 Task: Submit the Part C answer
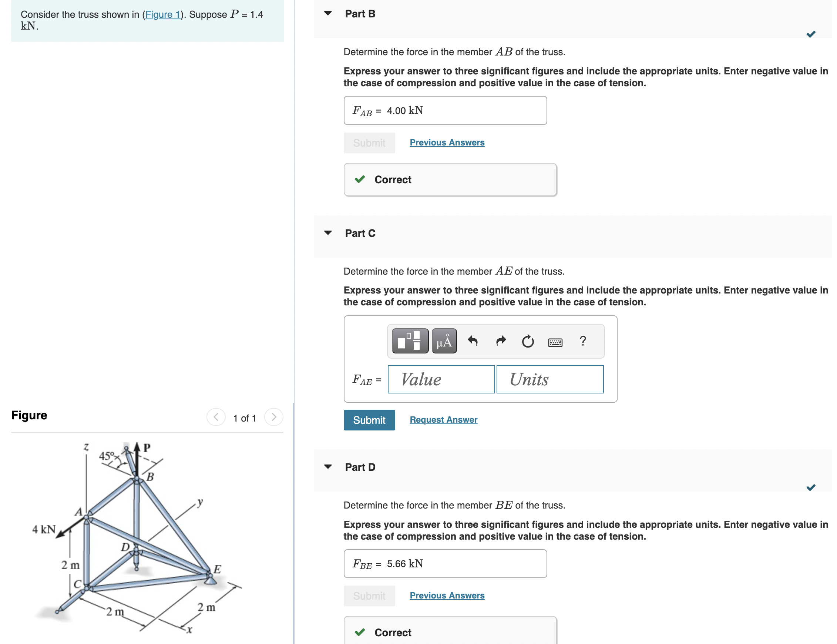pyautogui.click(x=369, y=420)
